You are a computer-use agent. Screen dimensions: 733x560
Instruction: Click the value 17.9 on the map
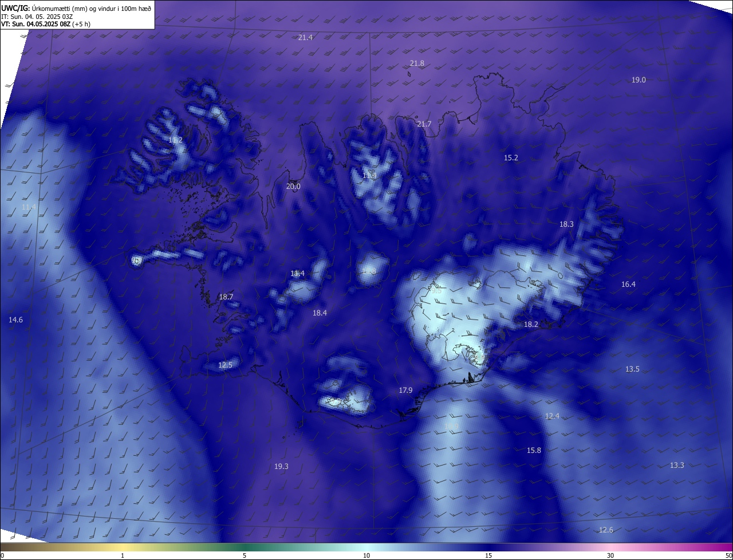tap(405, 390)
